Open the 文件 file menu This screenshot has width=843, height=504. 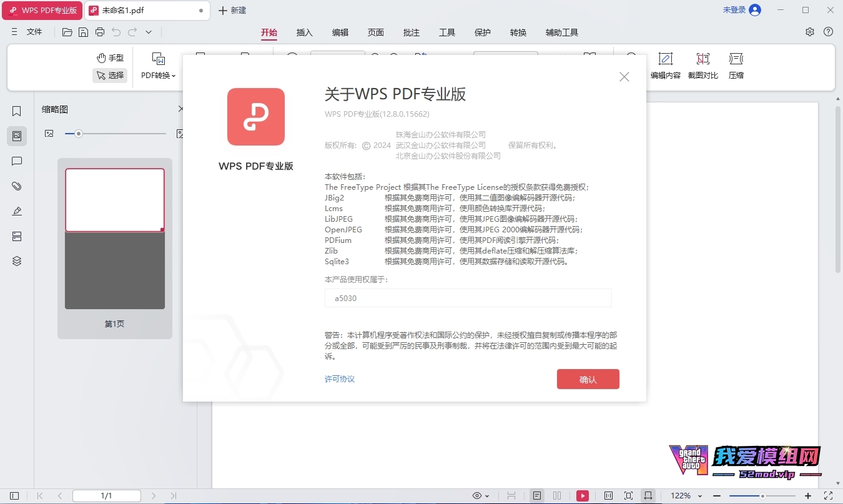tap(34, 32)
